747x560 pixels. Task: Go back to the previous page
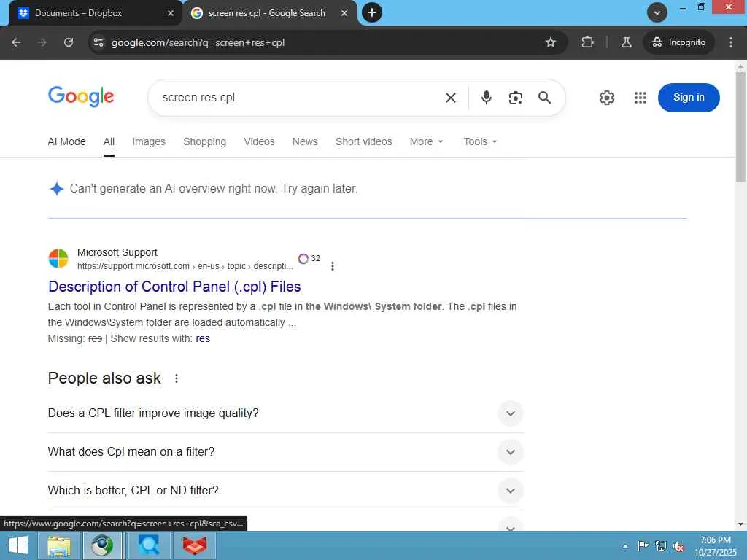click(16, 42)
